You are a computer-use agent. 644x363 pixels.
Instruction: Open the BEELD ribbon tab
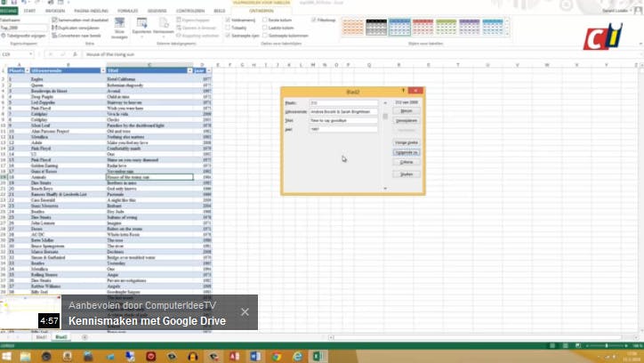click(x=220, y=11)
